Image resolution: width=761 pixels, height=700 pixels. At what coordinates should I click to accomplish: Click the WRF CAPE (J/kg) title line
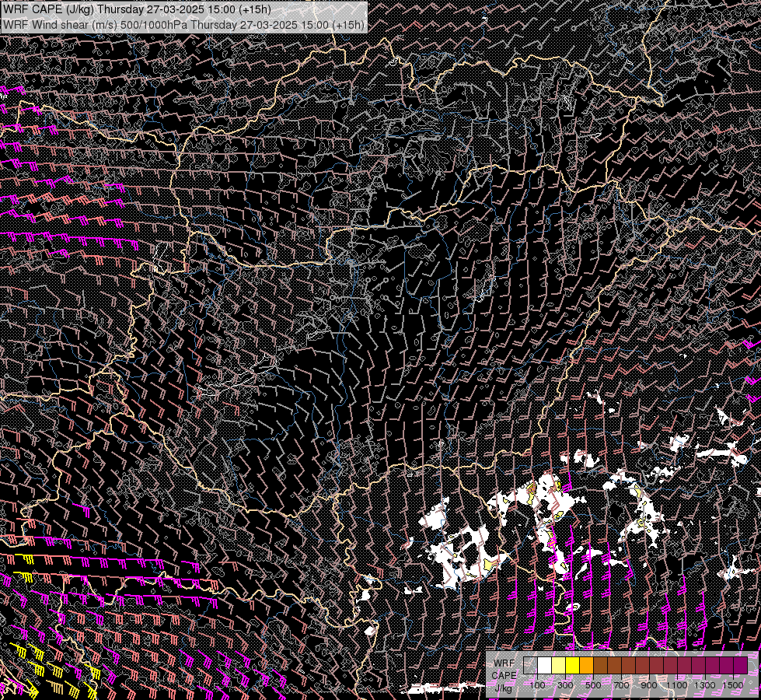pyautogui.click(x=136, y=9)
